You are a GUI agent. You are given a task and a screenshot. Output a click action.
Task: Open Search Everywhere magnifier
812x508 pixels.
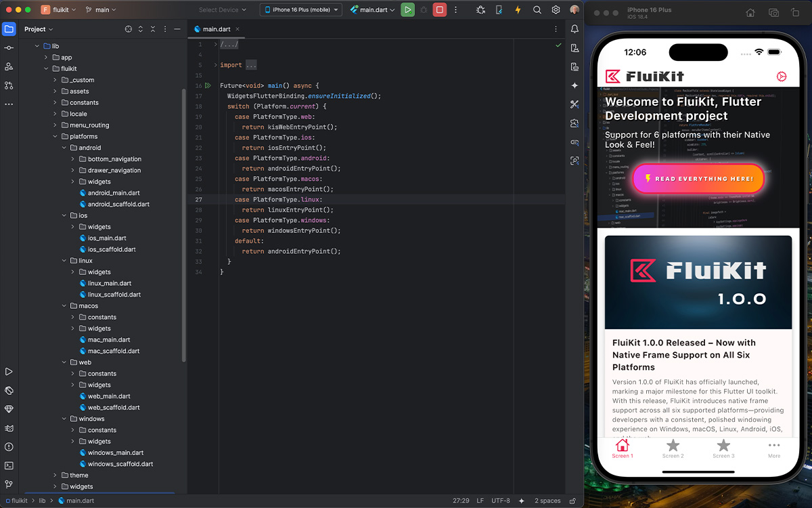[x=537, y=9]
